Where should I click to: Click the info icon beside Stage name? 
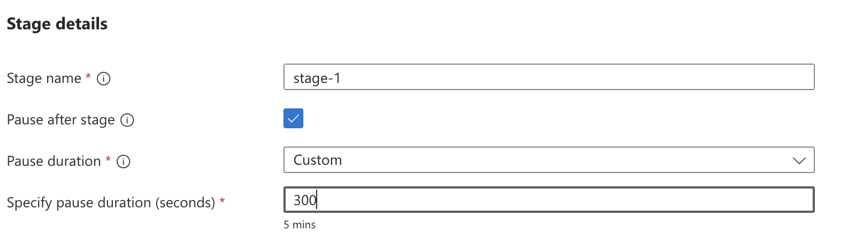(x=104, y=79)
